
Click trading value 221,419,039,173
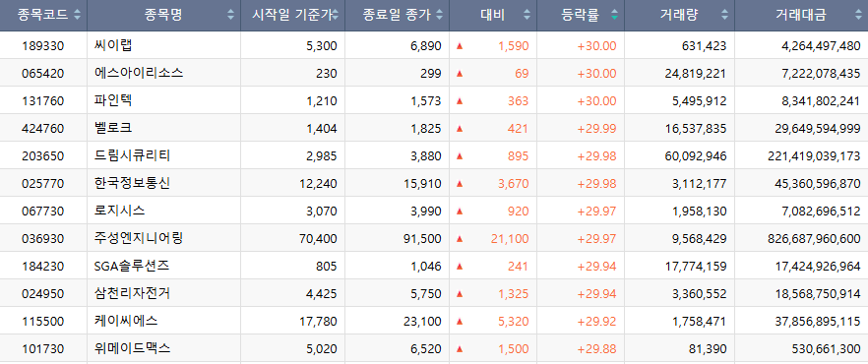[x=814, y=156]
